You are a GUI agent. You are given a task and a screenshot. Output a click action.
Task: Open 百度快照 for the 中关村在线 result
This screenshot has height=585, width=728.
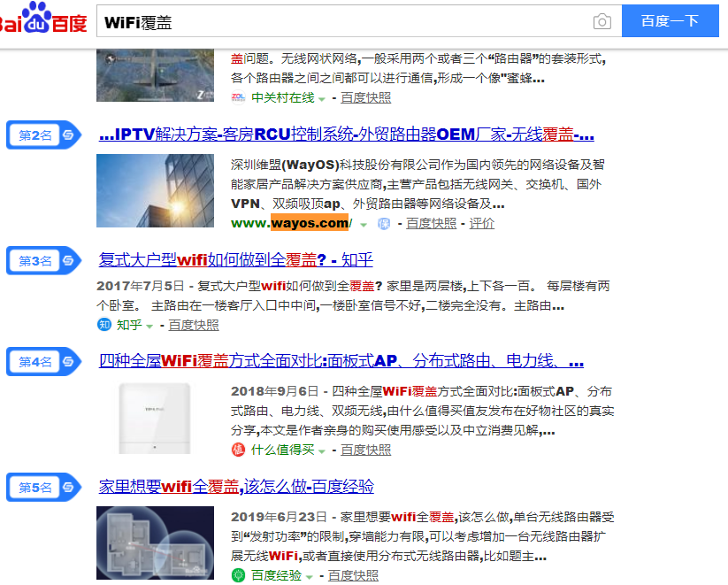[366, 97]
